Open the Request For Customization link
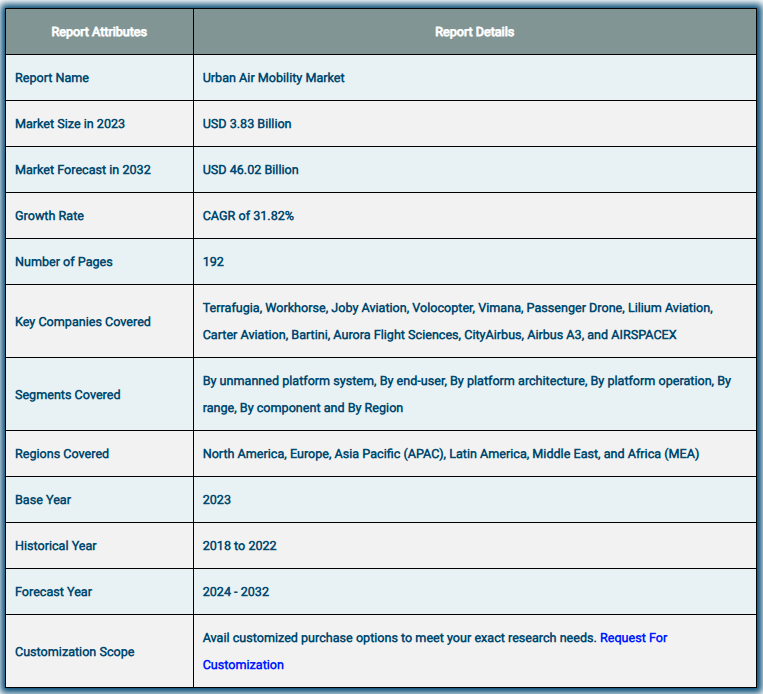This screenshot has height=694, width=763. pos(633,638)
